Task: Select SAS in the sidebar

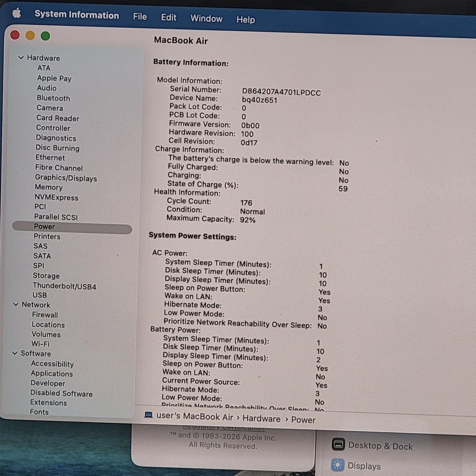Action: pos(41,246)
